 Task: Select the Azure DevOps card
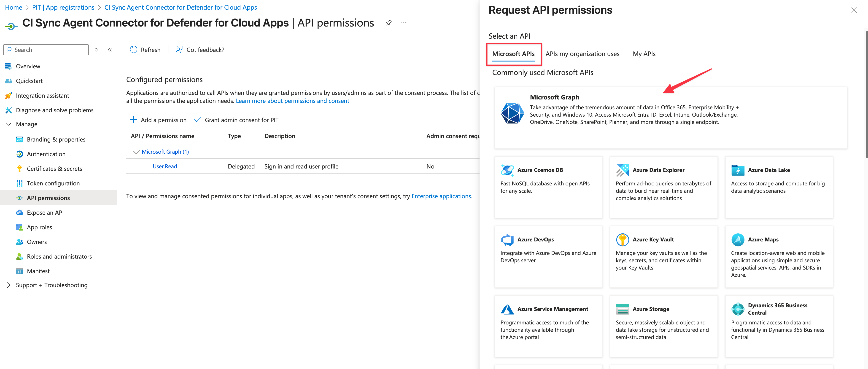548,257
